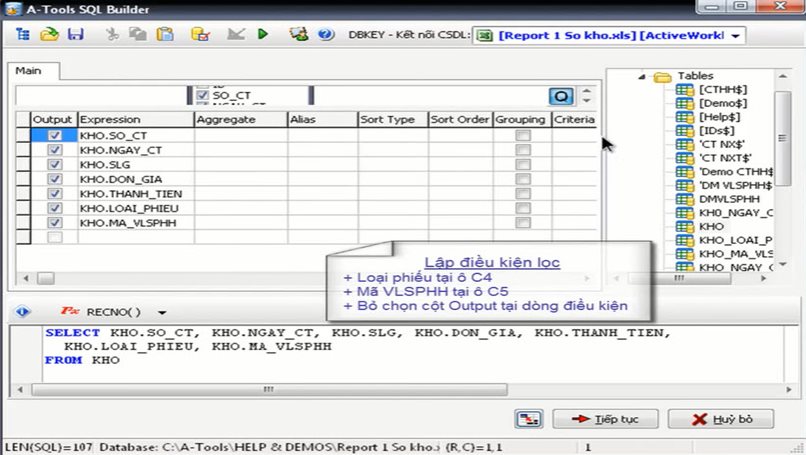Toggle Output checkbox for KHO.SO_CT
The image size is (806, 455).
54,135
